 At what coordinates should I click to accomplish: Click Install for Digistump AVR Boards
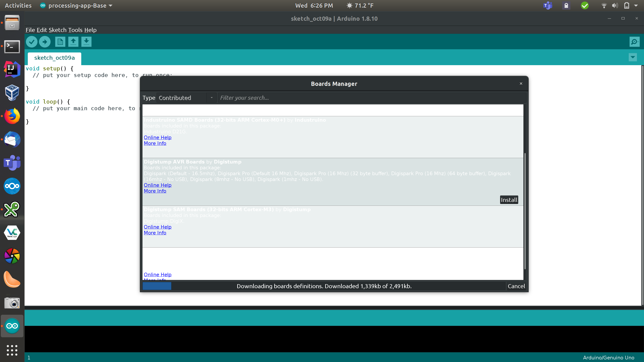pos(509,200)
